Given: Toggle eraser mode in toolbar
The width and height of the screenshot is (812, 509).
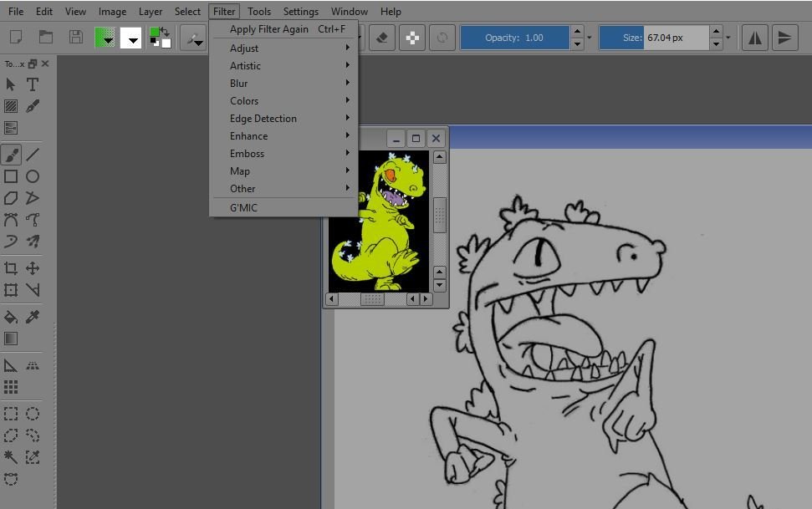Looking at the screenshot, I should click(x=382, y=38).
